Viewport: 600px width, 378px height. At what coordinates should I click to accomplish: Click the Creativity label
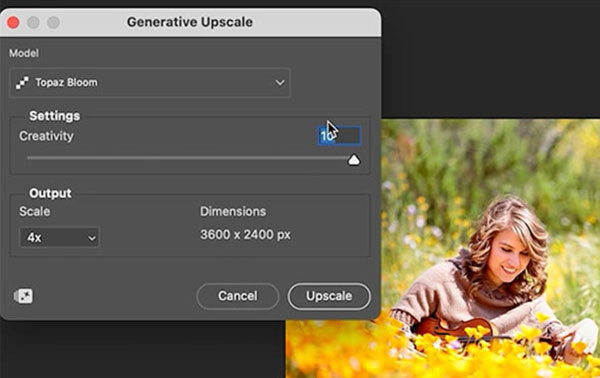(46, 136)
